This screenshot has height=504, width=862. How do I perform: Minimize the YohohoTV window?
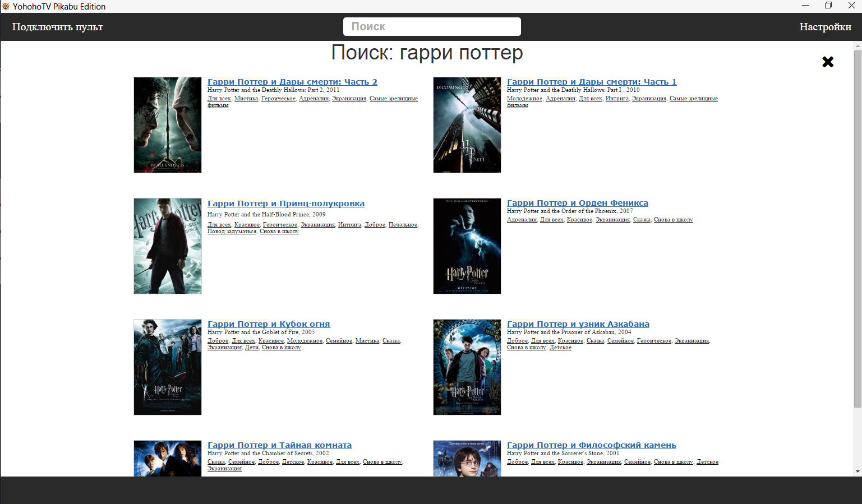[805, 6]
